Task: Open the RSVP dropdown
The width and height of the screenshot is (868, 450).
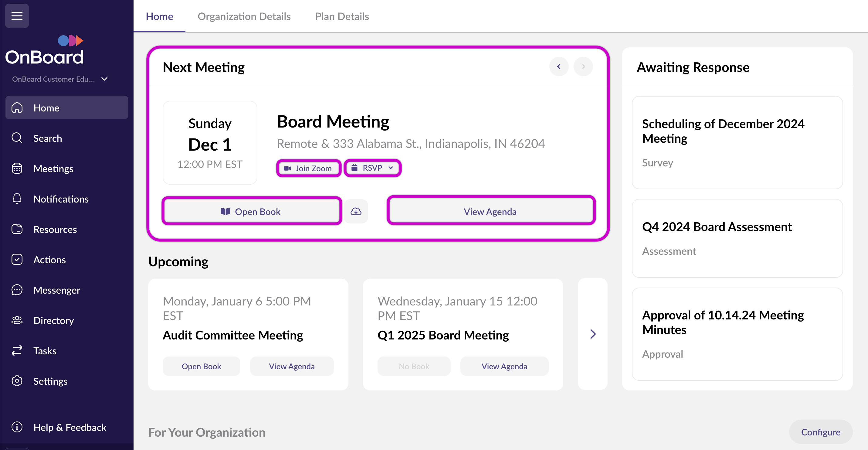Action: click(372, 168)
